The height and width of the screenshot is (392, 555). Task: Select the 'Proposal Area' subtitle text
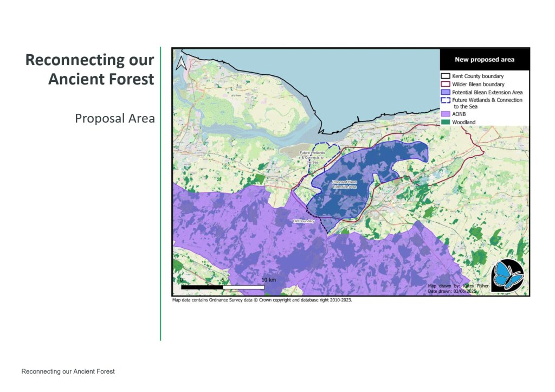(114, 118)
